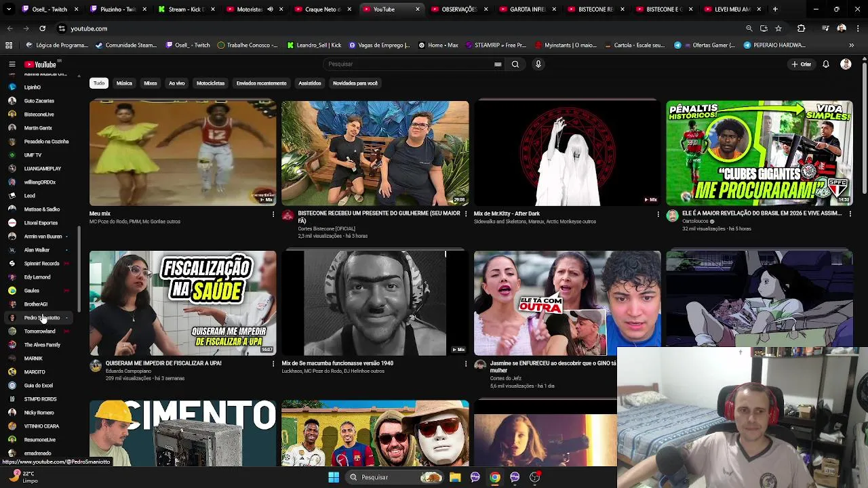Viewport: 868px width, 488px height.
Task: Open the weather widget showing 22°C
Action: [24, 477]
